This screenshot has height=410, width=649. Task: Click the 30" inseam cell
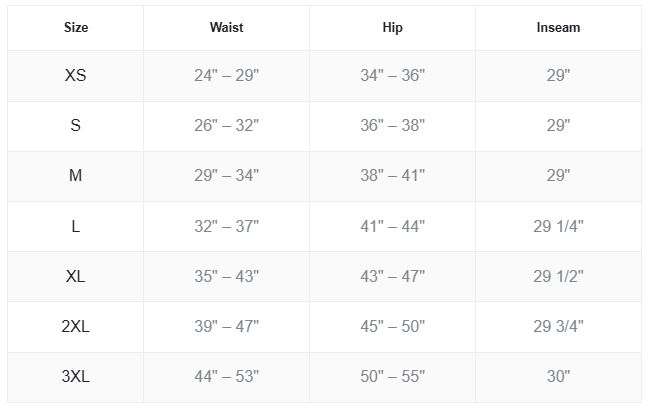558,377
